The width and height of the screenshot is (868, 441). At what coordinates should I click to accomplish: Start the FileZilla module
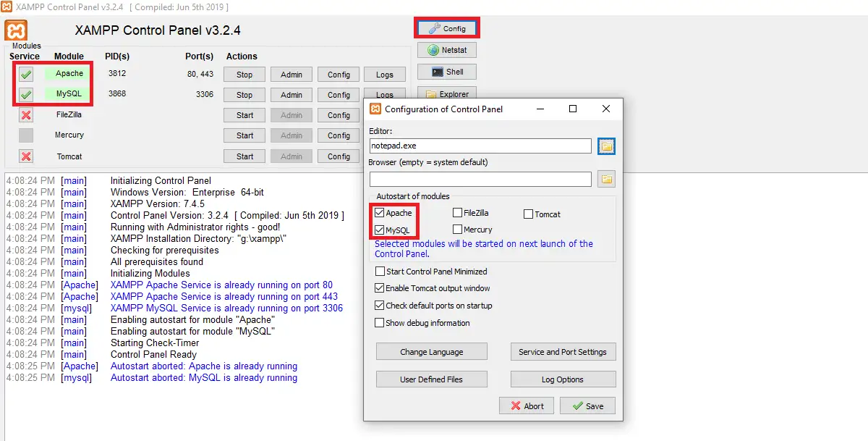tap(244, 115)
